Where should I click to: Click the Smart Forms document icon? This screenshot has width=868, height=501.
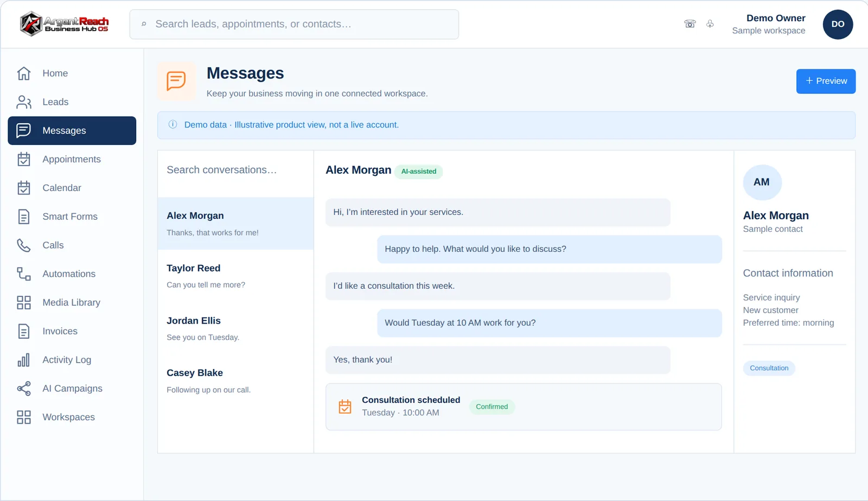24,217
